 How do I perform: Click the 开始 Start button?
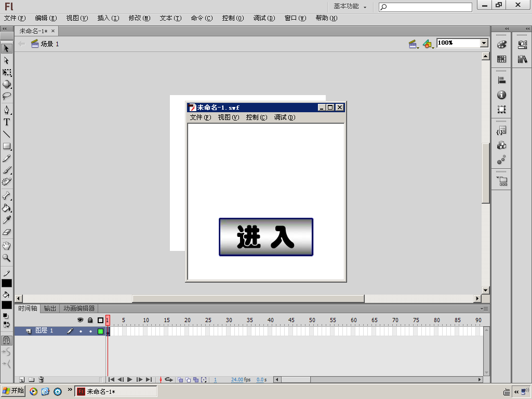(13, 391)
